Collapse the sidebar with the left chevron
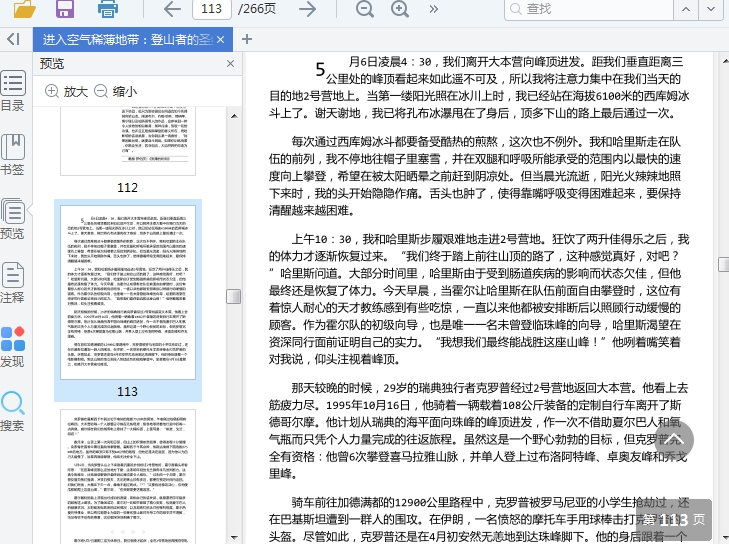Screen dimensions: 729x544 tap(13, 39)
